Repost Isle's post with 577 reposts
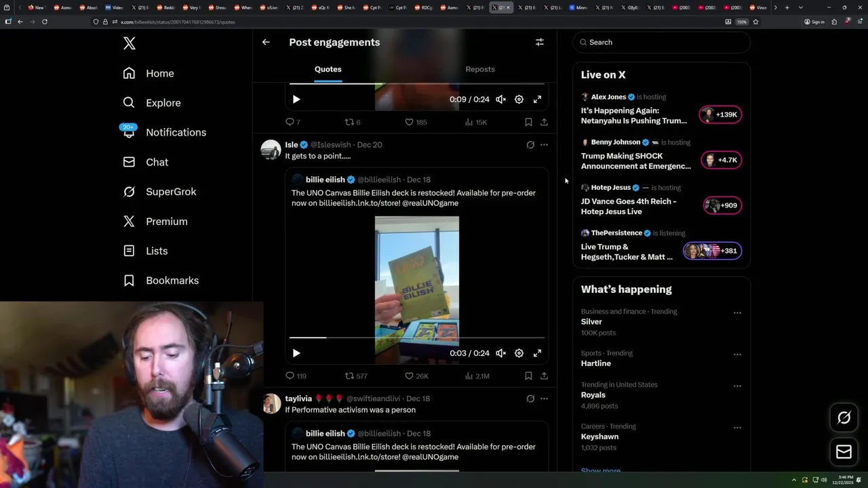Screen dimensions: 868x488 coord(356,376)
